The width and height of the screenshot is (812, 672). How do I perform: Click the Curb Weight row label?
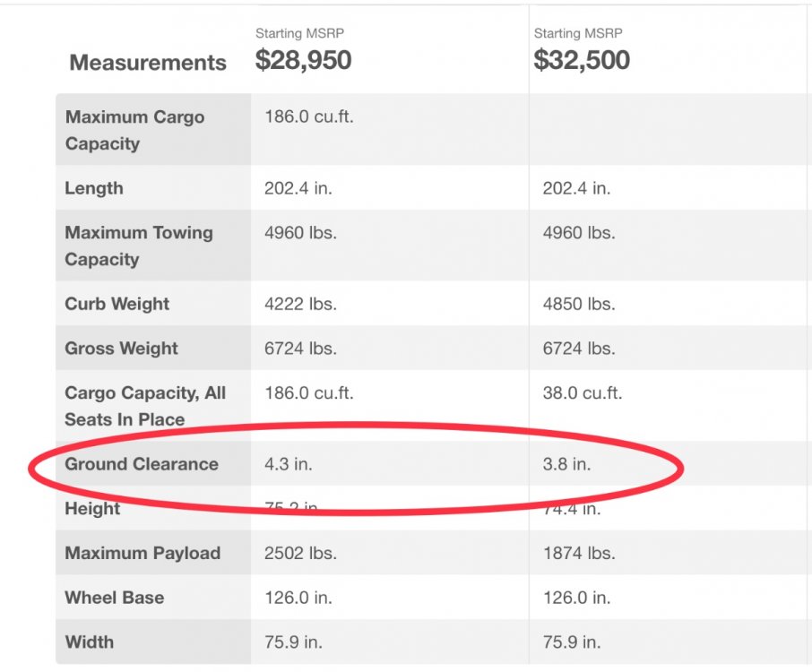point(117,304)
